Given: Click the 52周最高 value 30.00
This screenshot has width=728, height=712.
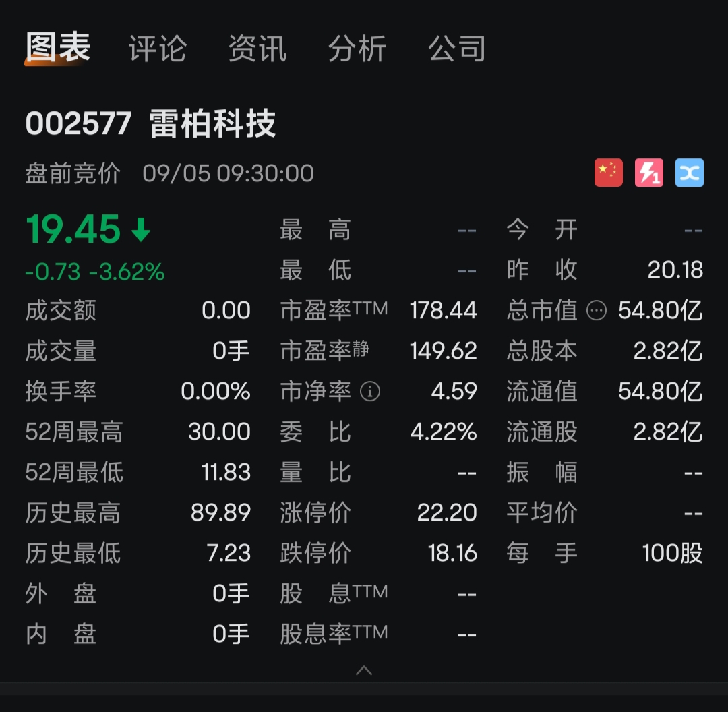Looking at the screenshot, I should point(219,432).
